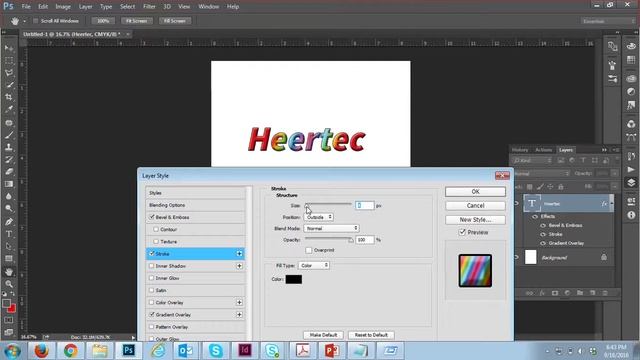The height and width of the screenshot is (360, 640).
Task: Select the Move tool
Action: [x=9, y=49]
